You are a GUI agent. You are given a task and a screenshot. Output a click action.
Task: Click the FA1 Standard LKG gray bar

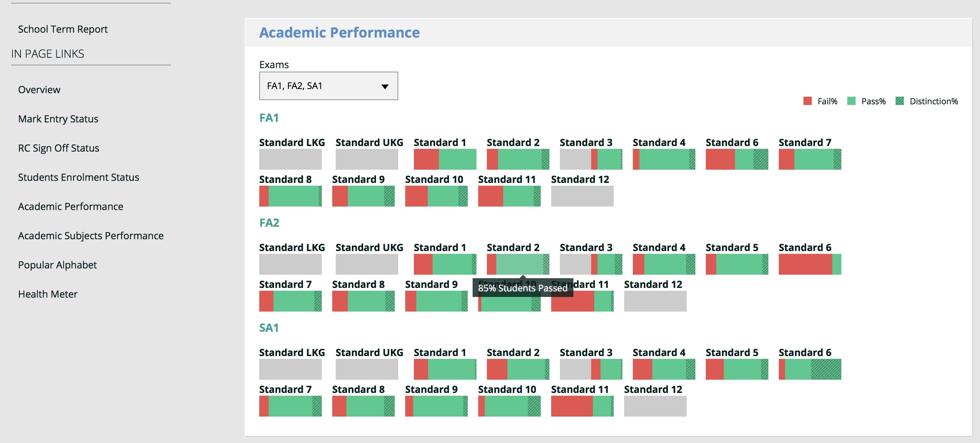[x=290, y=159]
